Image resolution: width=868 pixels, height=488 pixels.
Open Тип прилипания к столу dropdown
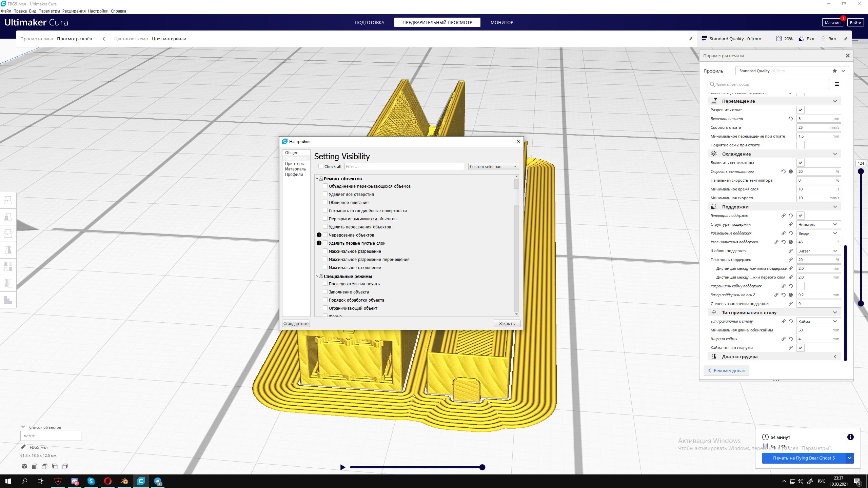point(818,321)
